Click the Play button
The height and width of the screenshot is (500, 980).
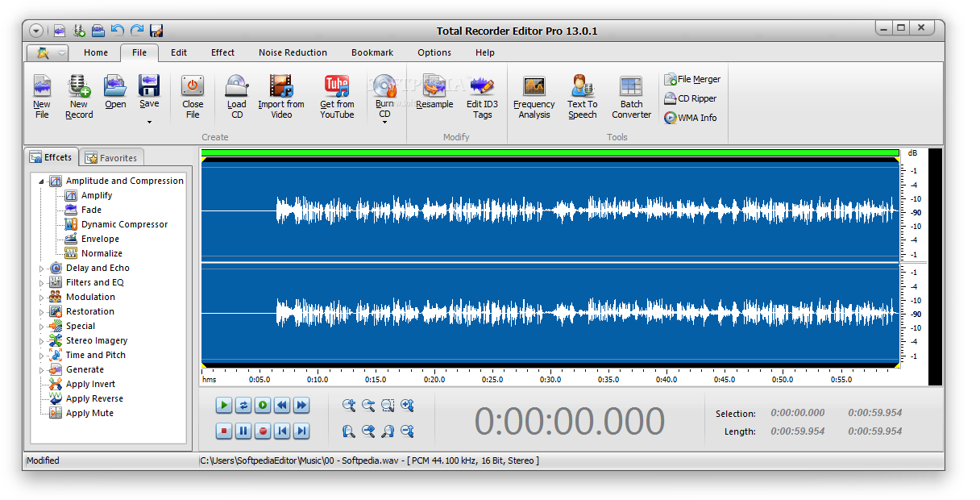pyautogui.click(x=224, y=406)
